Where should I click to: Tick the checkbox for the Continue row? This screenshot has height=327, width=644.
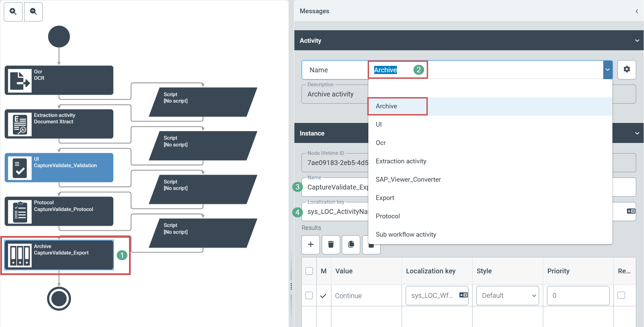pyautogui.click(x=309, y=295)
